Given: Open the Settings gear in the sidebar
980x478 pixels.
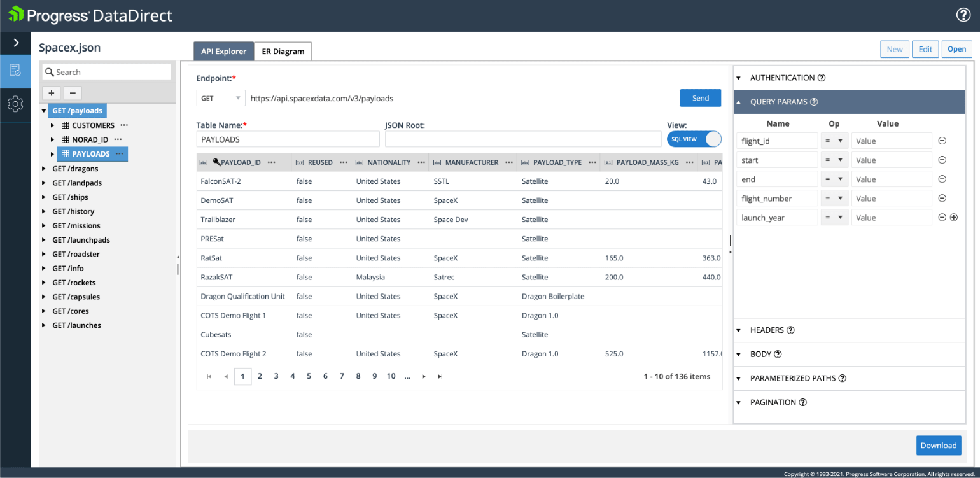Looking at the screenshot, I should [15, 104].
